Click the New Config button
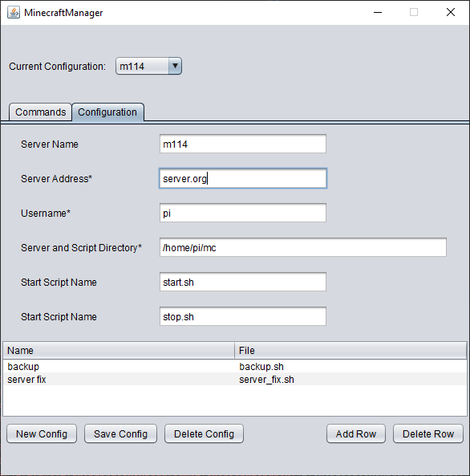470x476 pixels. click(42, 433)
